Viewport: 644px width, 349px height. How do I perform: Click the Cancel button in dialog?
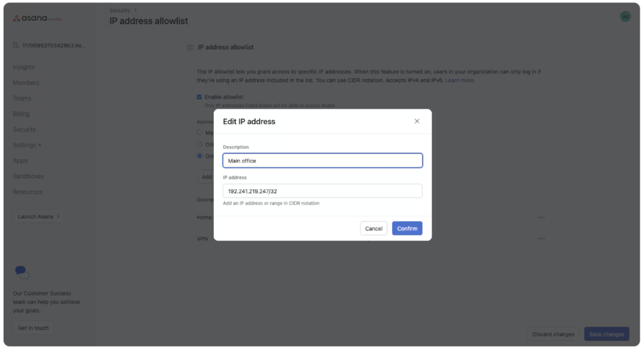coord(374,228)
